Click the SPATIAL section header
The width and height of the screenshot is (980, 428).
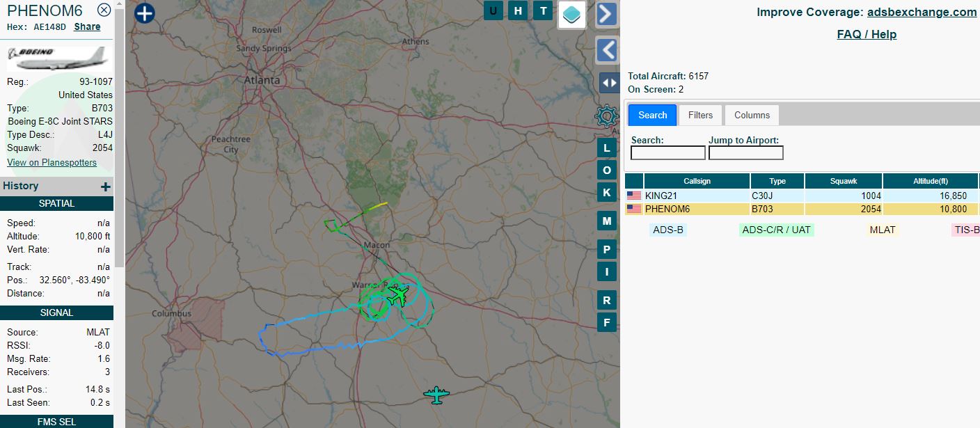click(56, 203)
